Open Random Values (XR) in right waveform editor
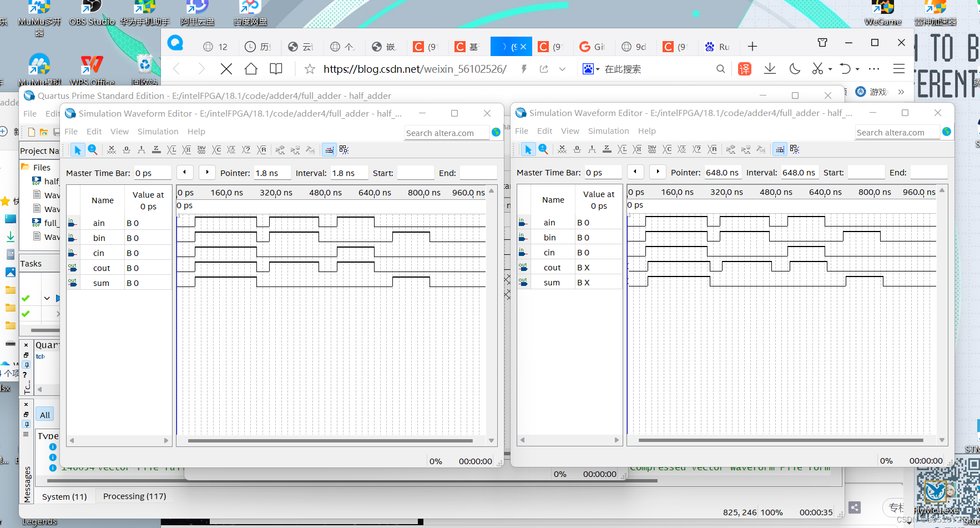The image size is (980, 528). click(712, 149)
